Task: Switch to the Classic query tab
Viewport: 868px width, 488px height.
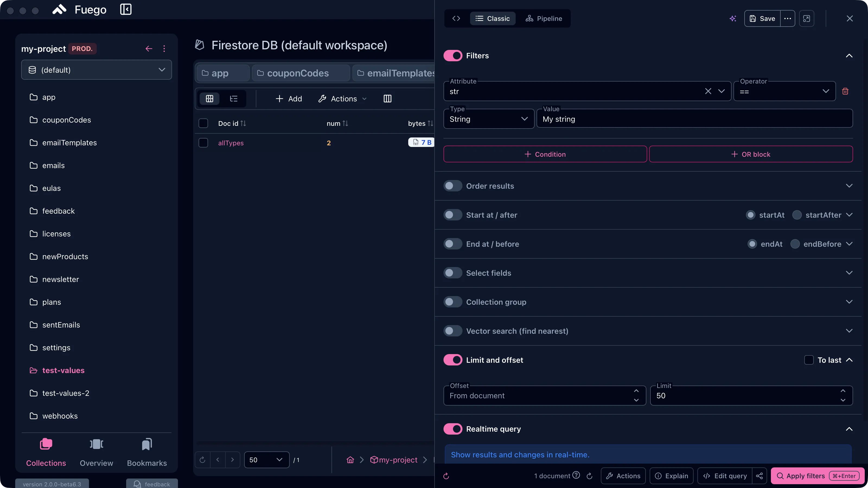Action: [x=492, y=18]
